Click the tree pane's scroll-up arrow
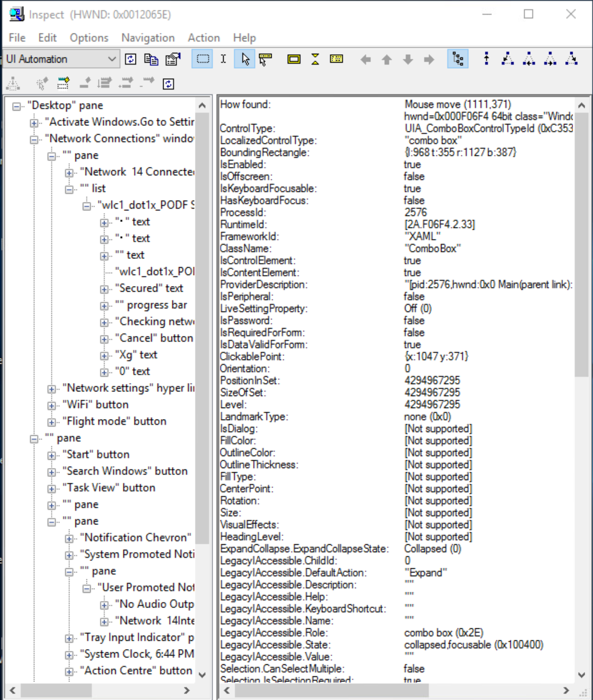The image size is (593, 700). 202,106
